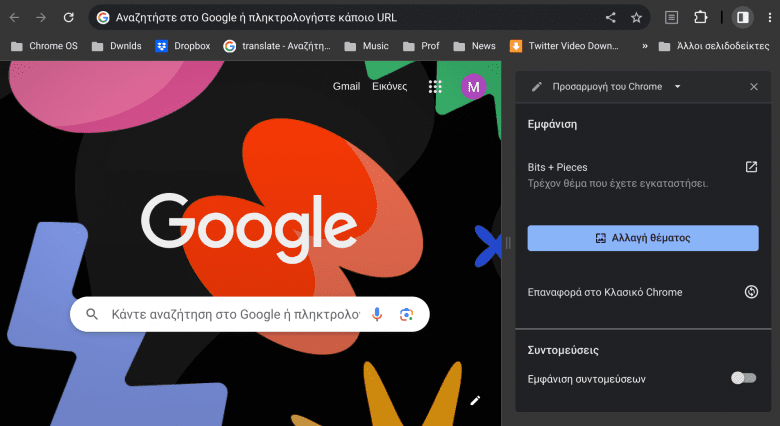Image resolution: width=780 pixels, height=426 pixels.
Task: Toggle the side panel button
Action: [x=743, y=17]
